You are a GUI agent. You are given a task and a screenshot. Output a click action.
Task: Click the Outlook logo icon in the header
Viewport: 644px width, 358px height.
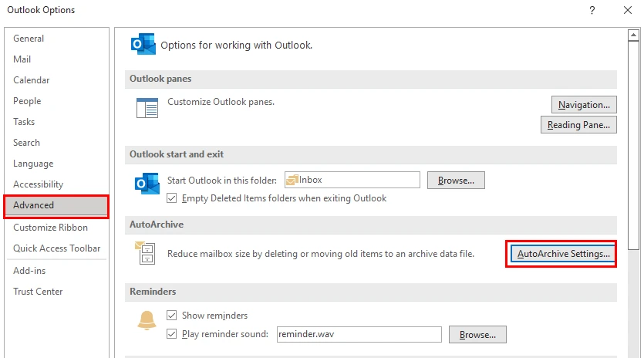[x=143, y=44]
